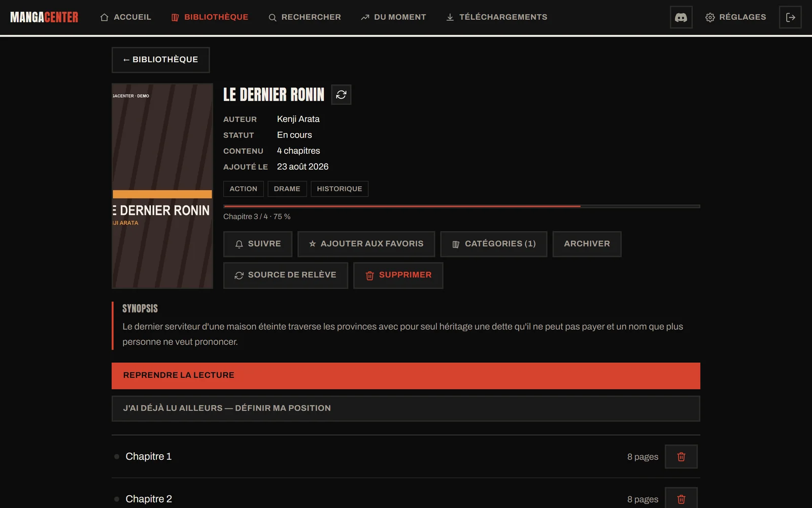812x508 pixels.
Task: Click J'ai déjà lu ailleurs — définir ma position
Action: click(406, 408)
